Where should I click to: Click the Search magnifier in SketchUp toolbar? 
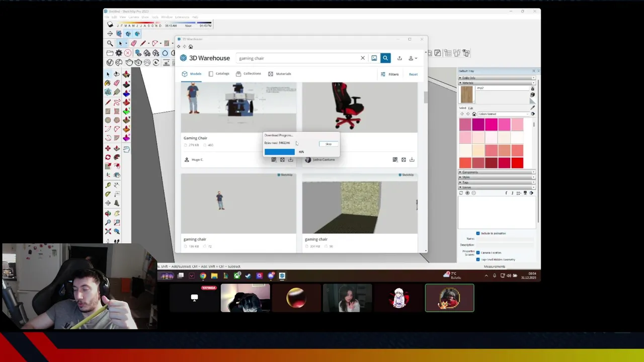point(110,43)
